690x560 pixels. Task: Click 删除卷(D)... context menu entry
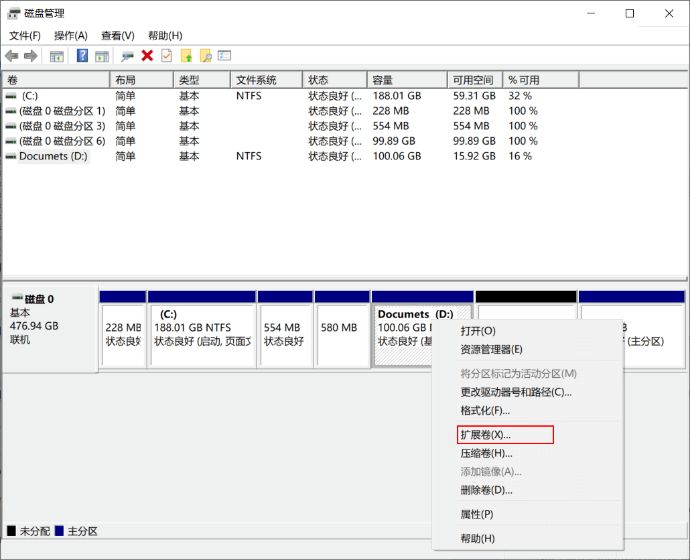[486, 490]
